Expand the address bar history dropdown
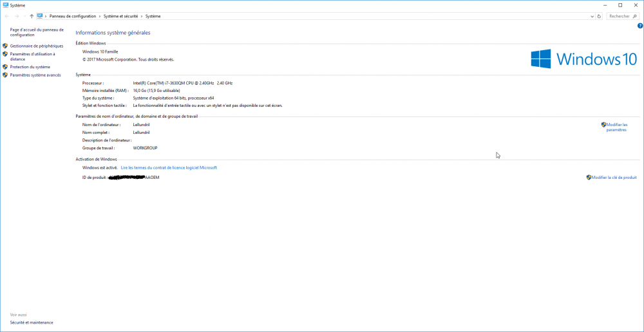Image resolution: width=644 pixels, height=332 pixels. (x=592, y=17)
